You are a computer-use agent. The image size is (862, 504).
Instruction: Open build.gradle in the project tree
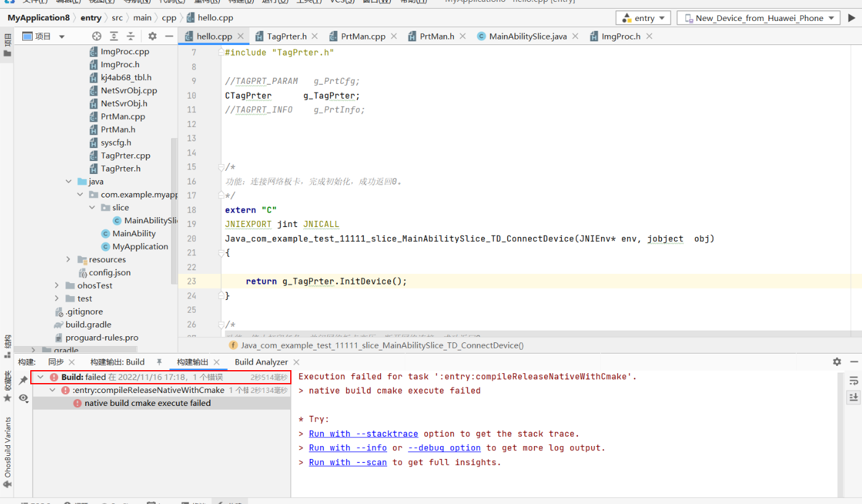click(x=88, y=324)
